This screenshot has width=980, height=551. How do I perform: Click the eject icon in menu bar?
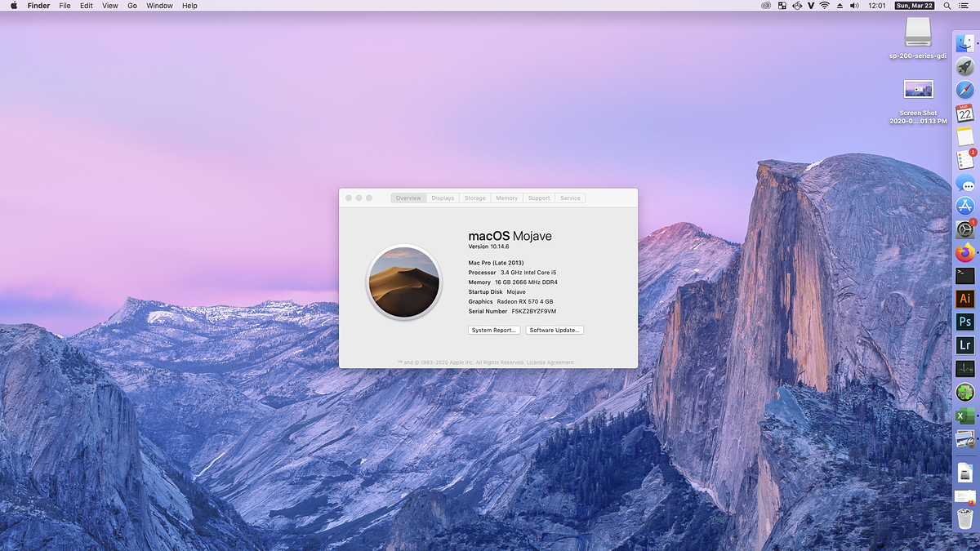click(840, 6)
